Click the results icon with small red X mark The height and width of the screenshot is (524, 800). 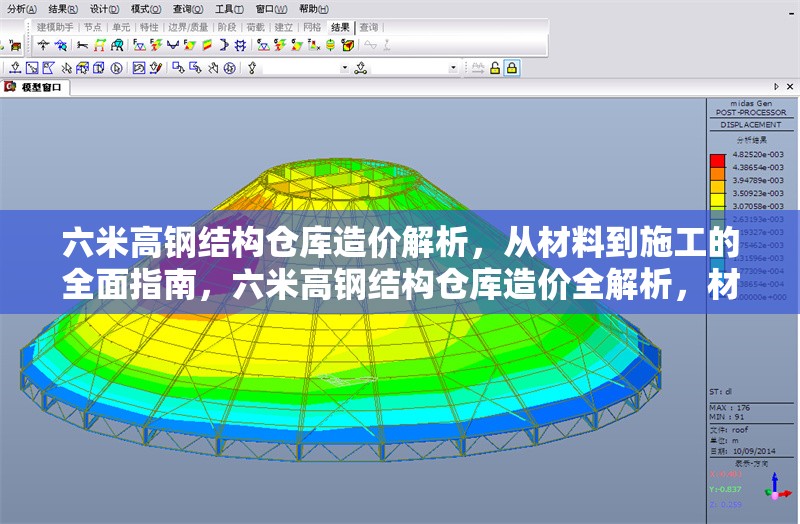pos(314,45)
